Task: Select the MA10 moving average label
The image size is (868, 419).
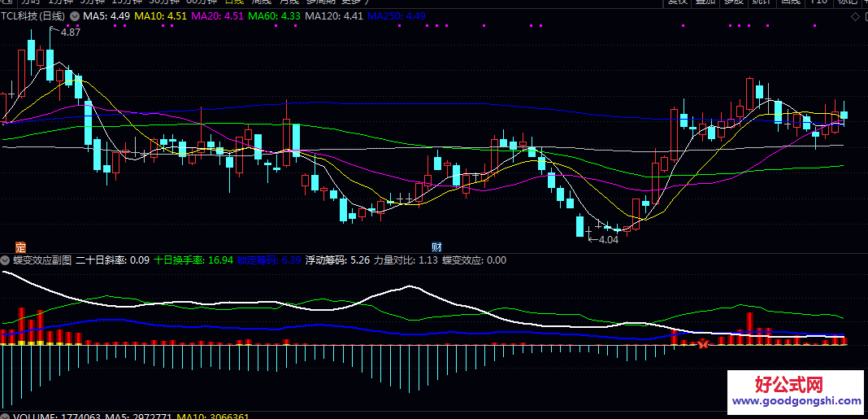Action: pyautogui.click(x=160, y=16)
